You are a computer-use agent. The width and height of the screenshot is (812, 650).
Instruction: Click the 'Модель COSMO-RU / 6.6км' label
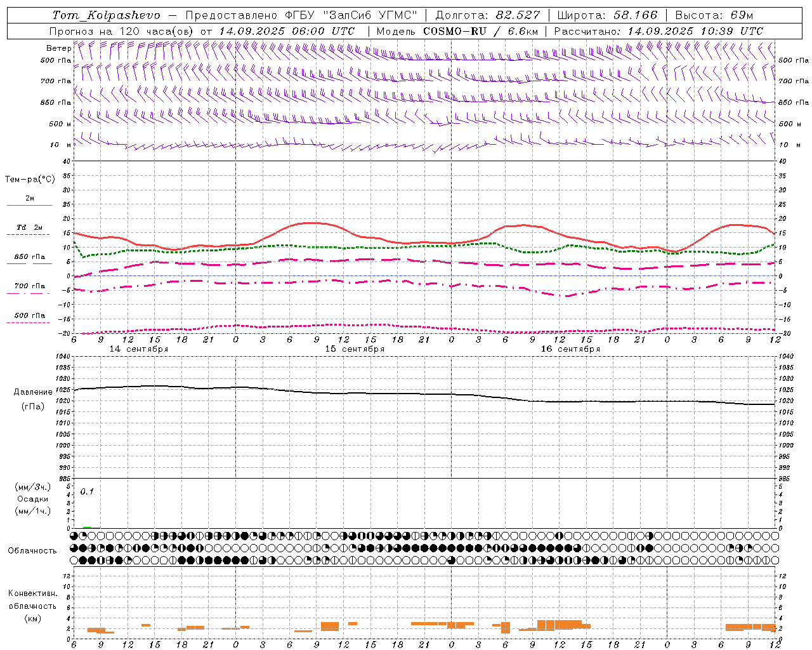click(457, 30)
